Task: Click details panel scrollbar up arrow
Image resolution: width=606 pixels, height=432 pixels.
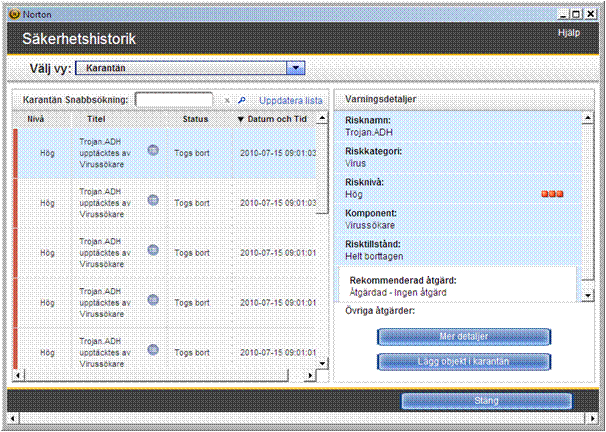Action: coord(588,118)
